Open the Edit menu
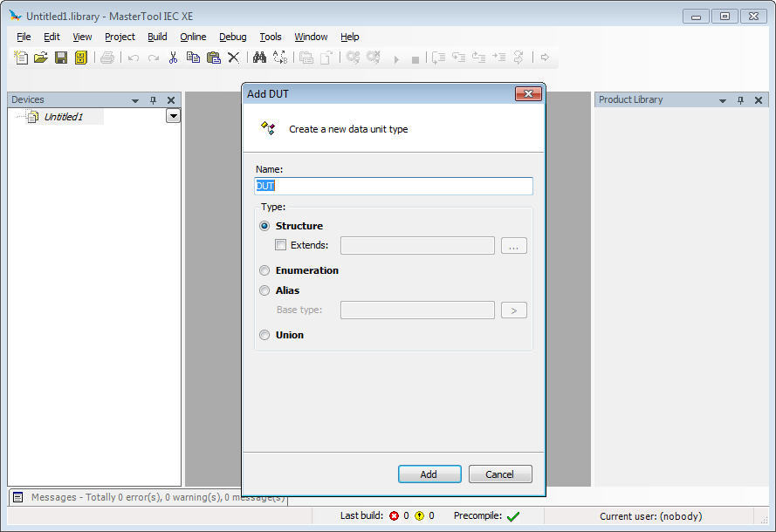Image resolution: width=776 pixels, height=532 pixels. pos(52,37)
